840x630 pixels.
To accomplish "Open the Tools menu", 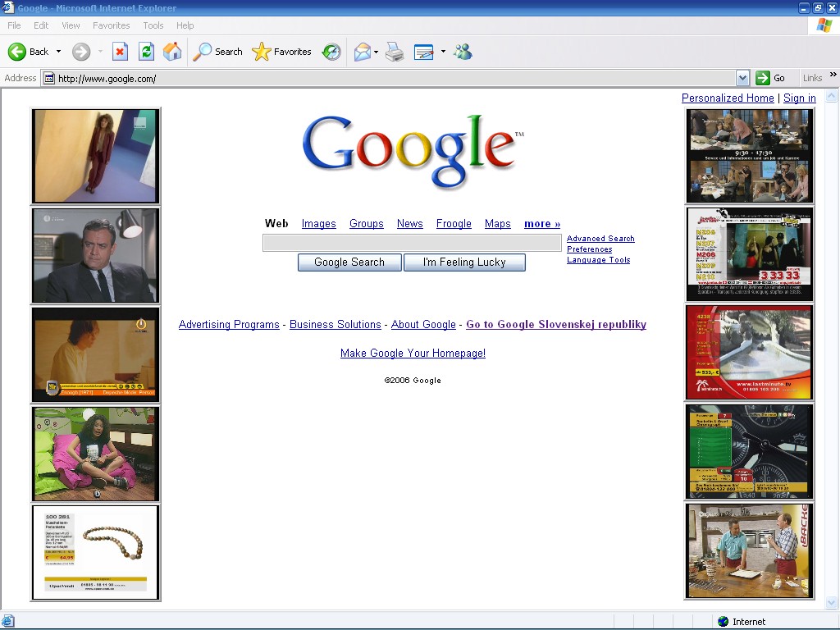I will [x=153, y=25].
